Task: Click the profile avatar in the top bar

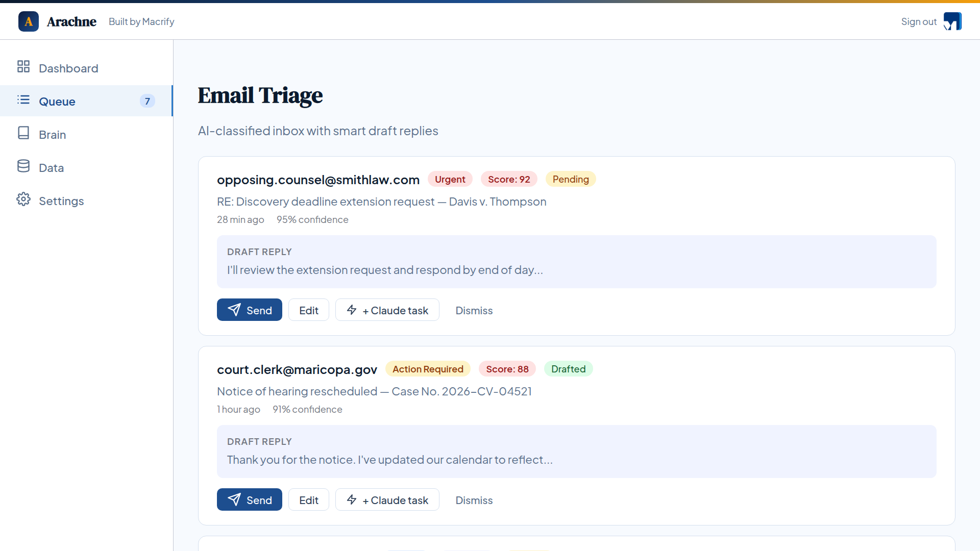Action: click(953, 21)
